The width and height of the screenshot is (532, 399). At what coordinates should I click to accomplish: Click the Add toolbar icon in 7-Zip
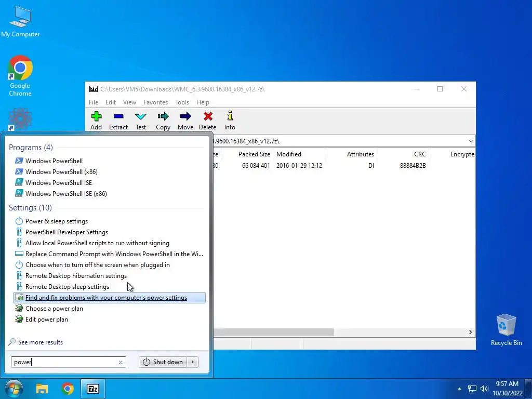click(x=96, y=121)
